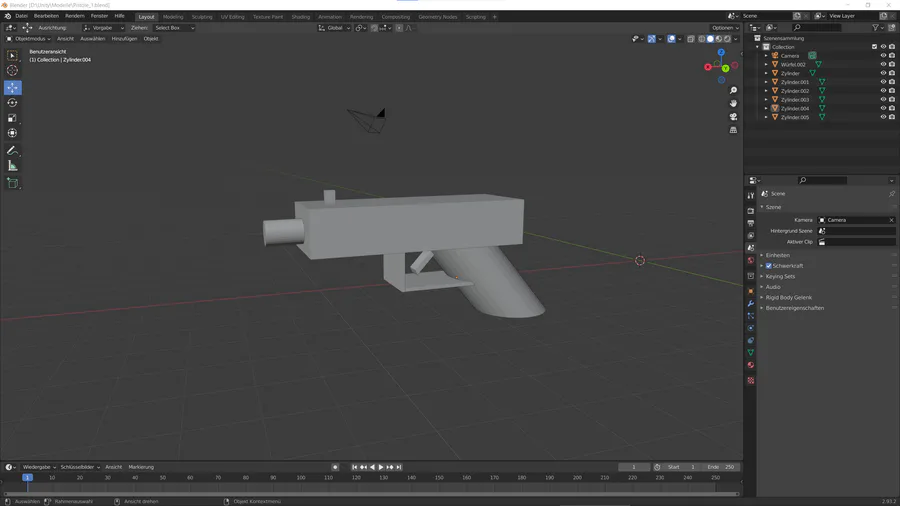Screen dimensions: 900x506
Task: Click the outliner search field
Action: [x=817, y=28]
